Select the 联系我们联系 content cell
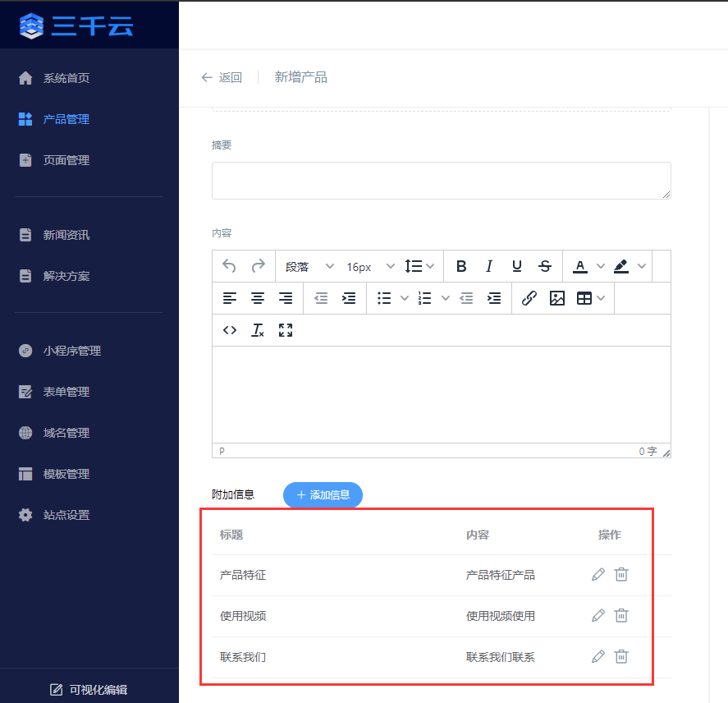This screenshot has height=703, width=728. pos(500,657)
